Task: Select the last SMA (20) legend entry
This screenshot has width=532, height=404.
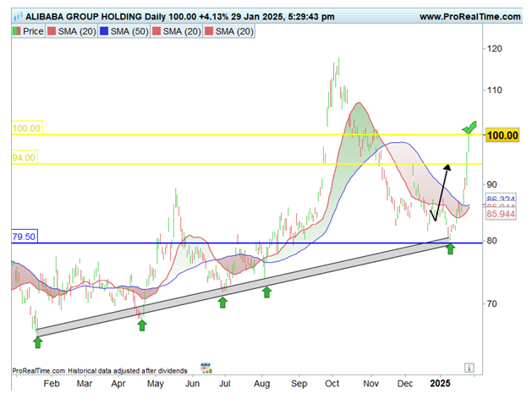Action: pyautogui.click(x=229, y=31)
